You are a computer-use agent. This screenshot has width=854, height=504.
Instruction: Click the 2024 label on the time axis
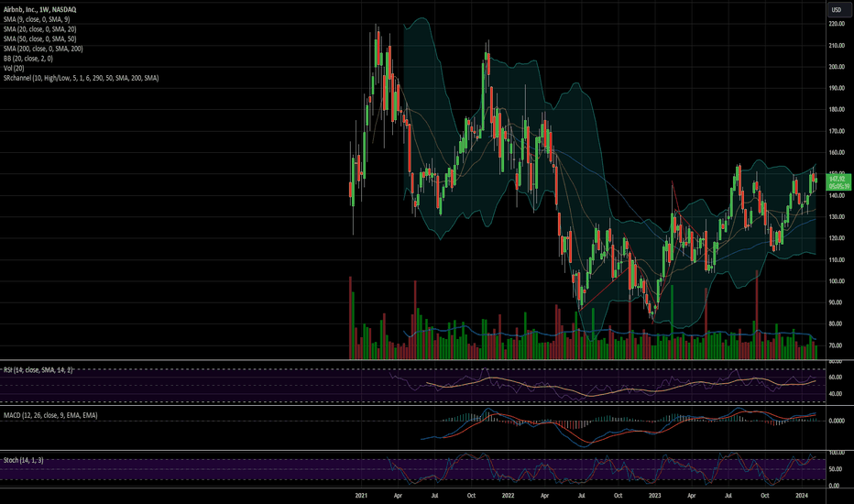point(802,496)
